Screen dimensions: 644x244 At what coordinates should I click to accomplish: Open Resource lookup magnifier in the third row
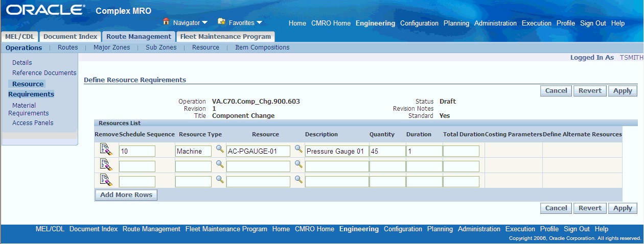point(298,180)
